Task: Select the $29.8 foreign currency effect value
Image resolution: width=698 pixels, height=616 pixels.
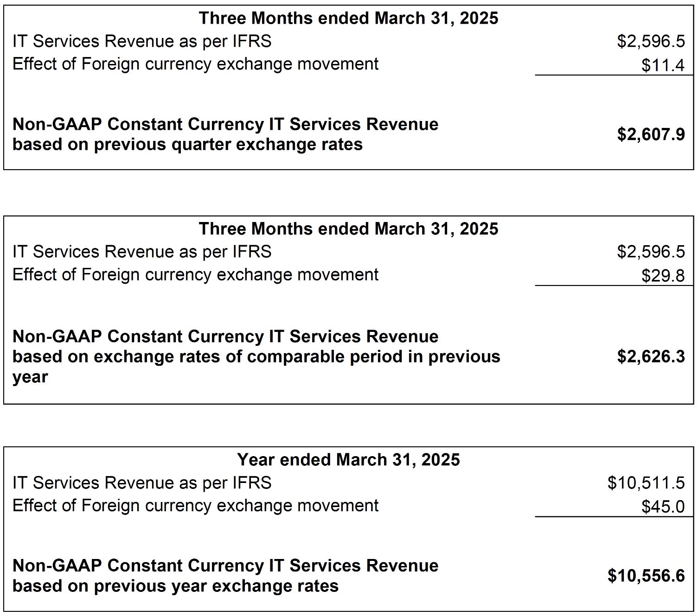Action: pos(663,276)
